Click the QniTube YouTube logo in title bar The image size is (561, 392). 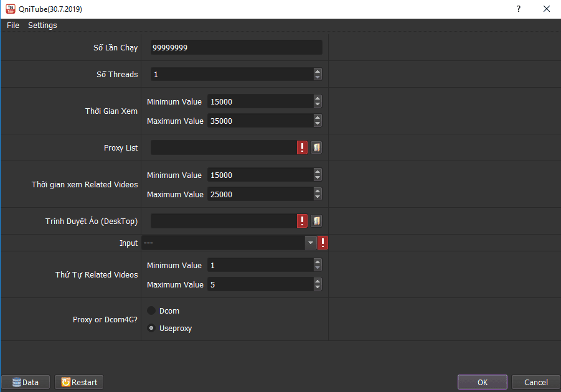pyautogui.click(x=11, y=9)
